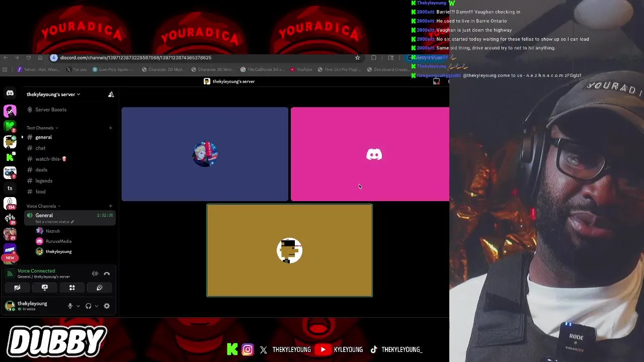Viewport: 644px width, 362px height.
Task: Add a channel to Voice Channels
Action: (111, 206)
